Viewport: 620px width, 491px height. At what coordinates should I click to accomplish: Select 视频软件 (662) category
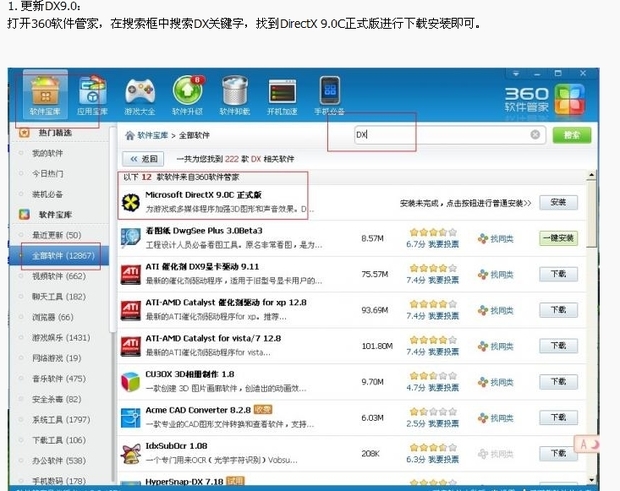tap(59, 276)
